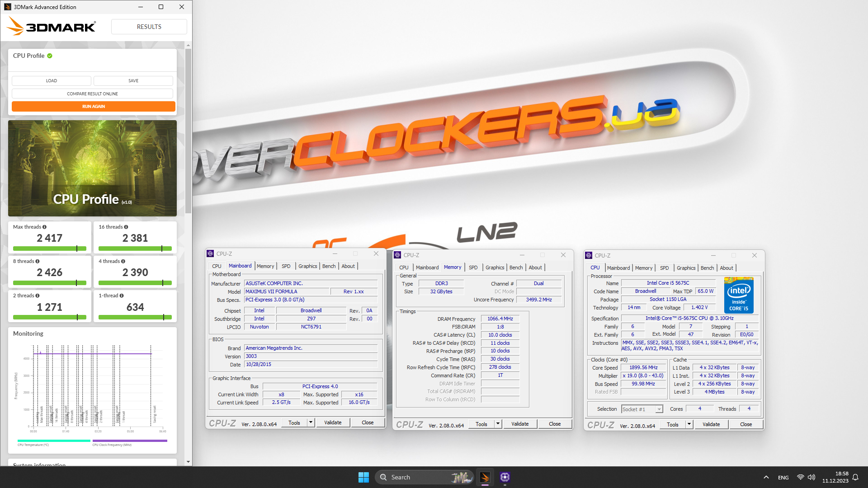Click info icon next to 4 threads

click(123, 261)
